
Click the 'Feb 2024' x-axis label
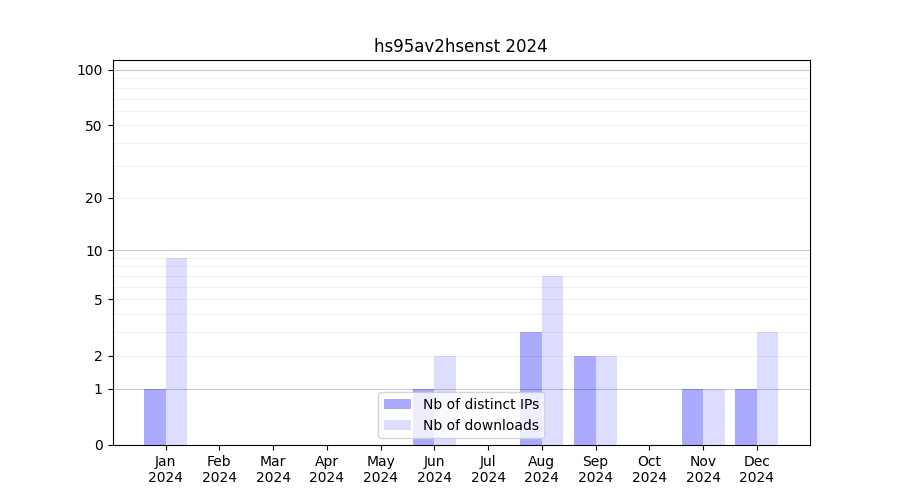pos(219,469)
